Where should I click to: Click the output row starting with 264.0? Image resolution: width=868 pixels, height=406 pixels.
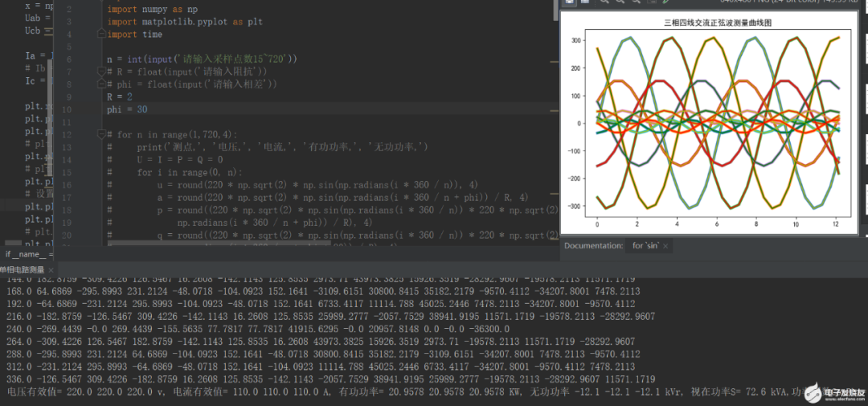[x=321, y=342]
